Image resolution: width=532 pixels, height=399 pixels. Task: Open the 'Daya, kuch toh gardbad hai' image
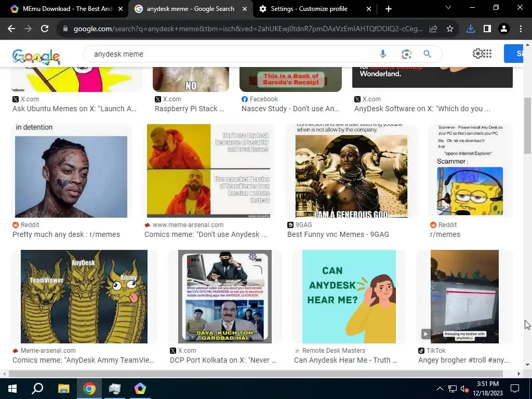tap(224, 297)
